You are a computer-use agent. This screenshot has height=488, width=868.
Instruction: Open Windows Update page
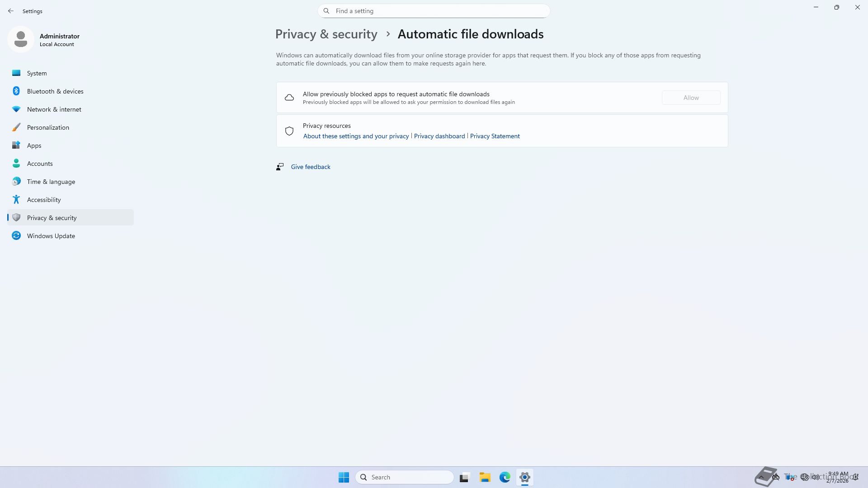tap(51, 236)
